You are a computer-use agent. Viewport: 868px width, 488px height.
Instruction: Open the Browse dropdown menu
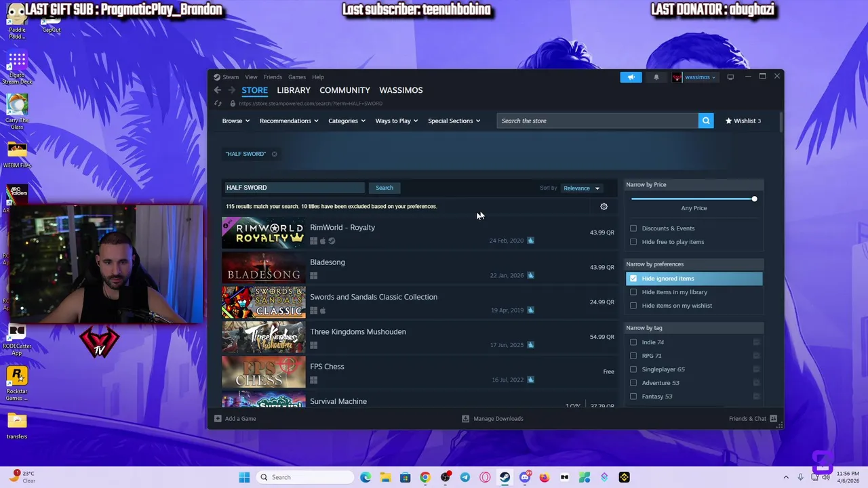point(236,121)
